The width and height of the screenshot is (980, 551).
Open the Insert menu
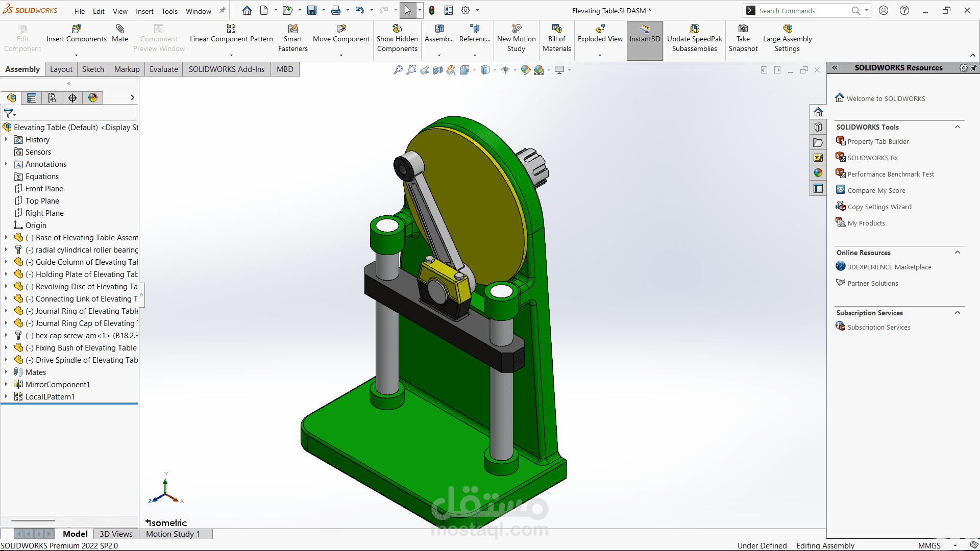coord(144,11)
